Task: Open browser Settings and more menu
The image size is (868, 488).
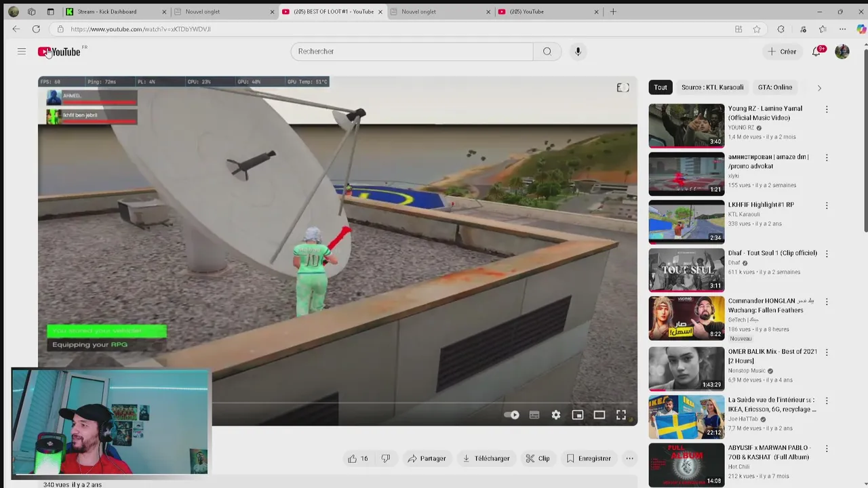Action: [842, 29]
